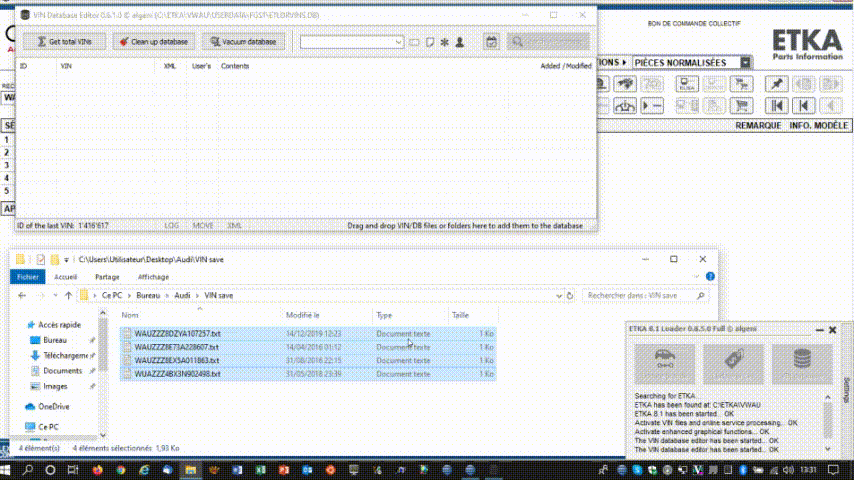Open Documents in navigation pane

coord(62,370)
